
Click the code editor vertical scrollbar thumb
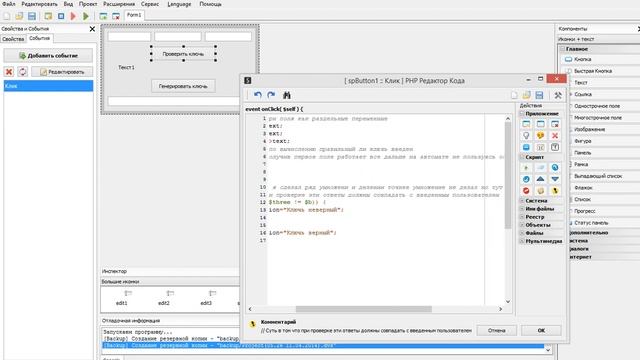point(508,175)
